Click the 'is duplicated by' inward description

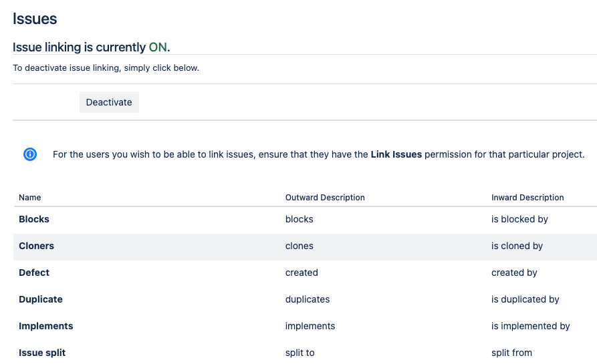coord(525,299)
